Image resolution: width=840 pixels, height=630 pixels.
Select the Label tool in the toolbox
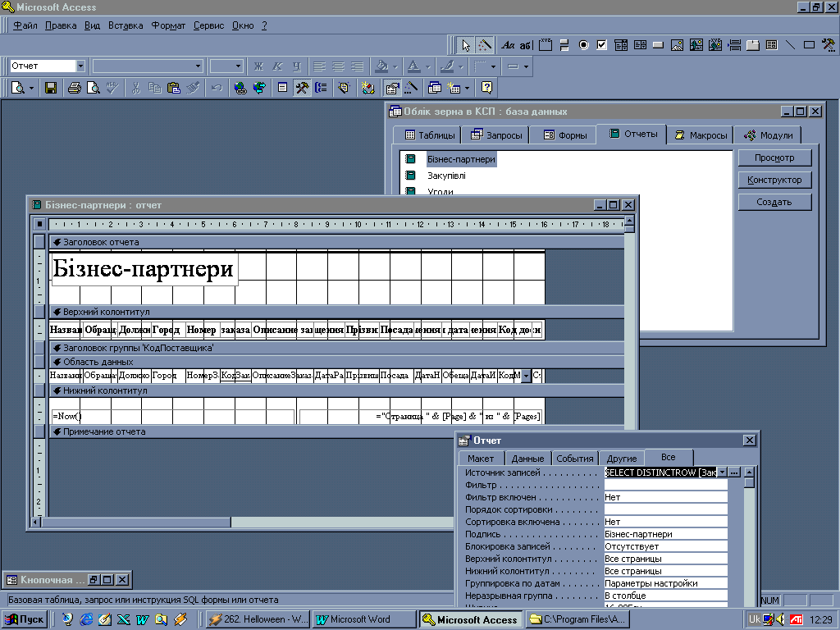point(509,45)
